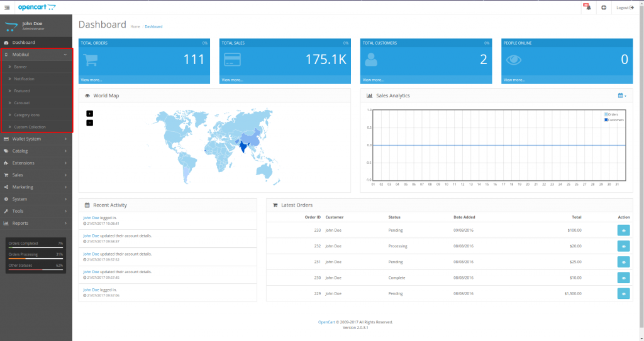Click the Sales cart icon in sidebar
The width and height of the screenshot is (644, 341).
coord(6,175)
